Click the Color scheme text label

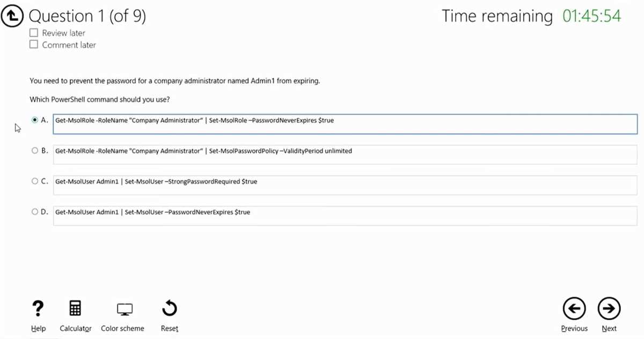[x=122, y=328]
